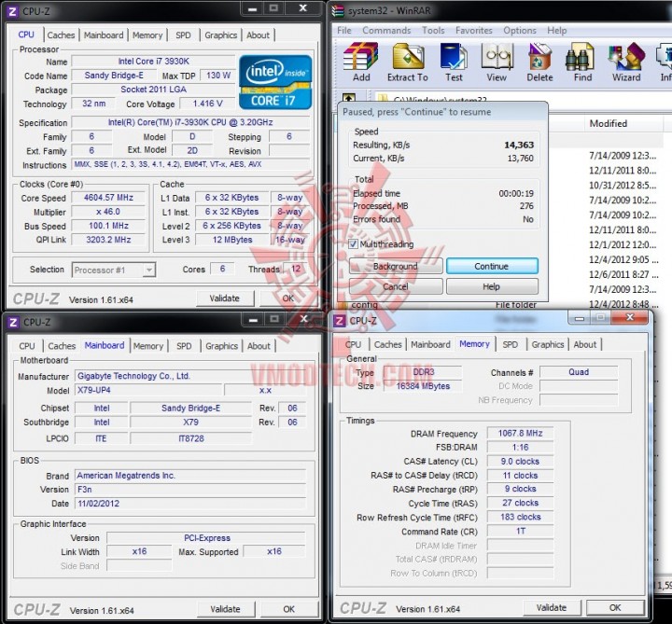Click the CPU-Z logo in top-left window title

[x=12, y=11]
